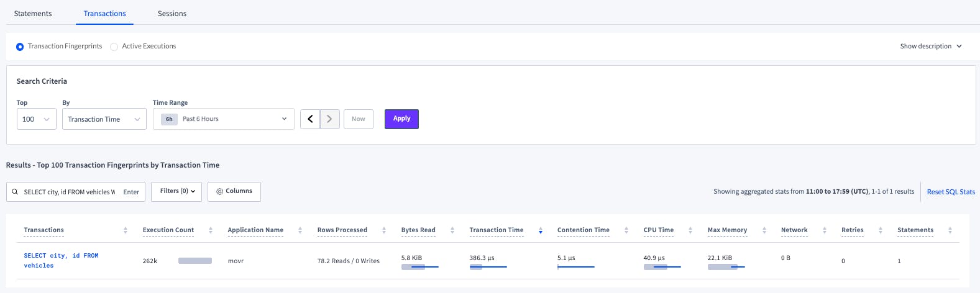
Task: Click the sort icon beside CPU Time
Action: (690, 230)
